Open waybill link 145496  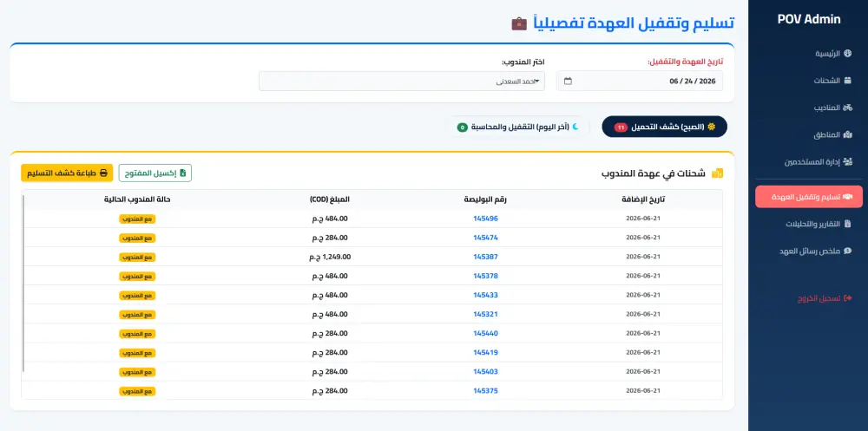coord(485,219)
